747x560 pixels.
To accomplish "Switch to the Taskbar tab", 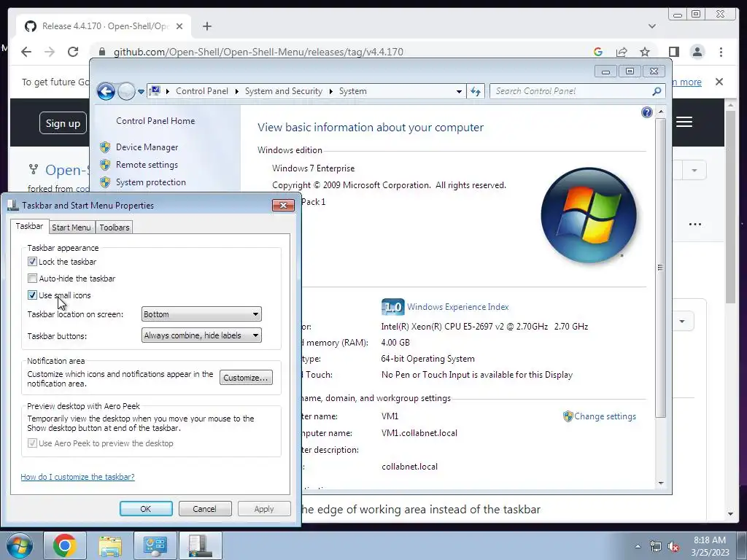I will coord(29,226).
